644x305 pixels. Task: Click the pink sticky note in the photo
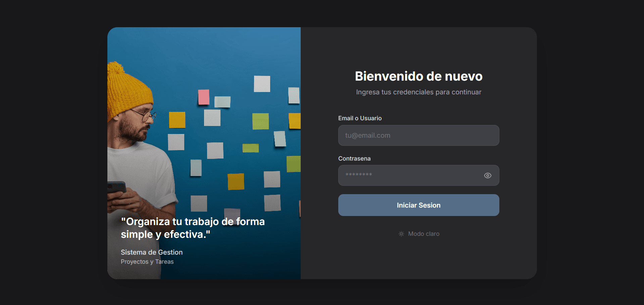coord(204,97)
